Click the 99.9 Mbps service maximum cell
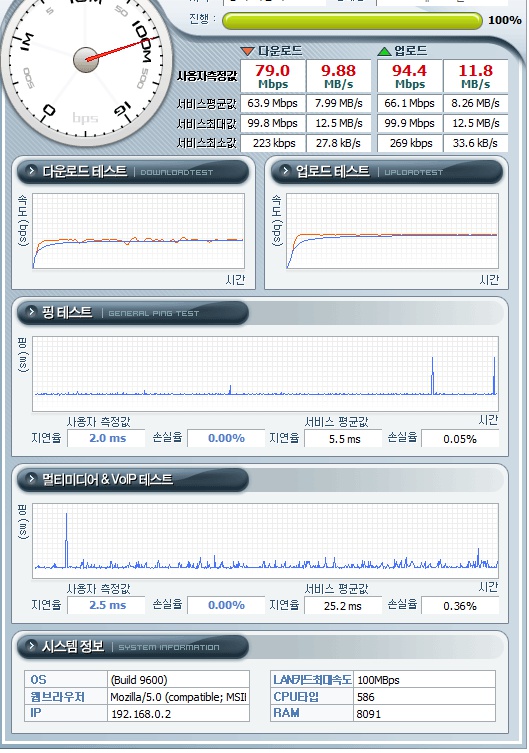This screenshot has width=529, height=753. tap(409, 123)
